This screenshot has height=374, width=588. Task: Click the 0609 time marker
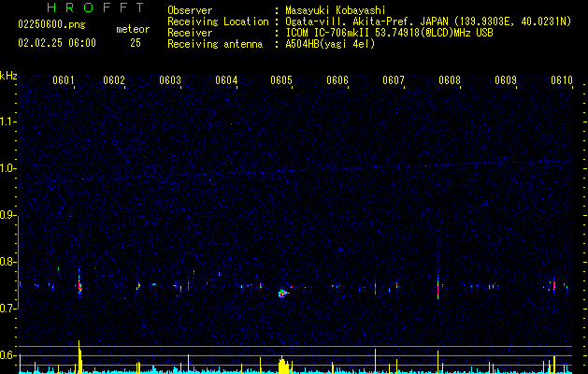[506, 80]
